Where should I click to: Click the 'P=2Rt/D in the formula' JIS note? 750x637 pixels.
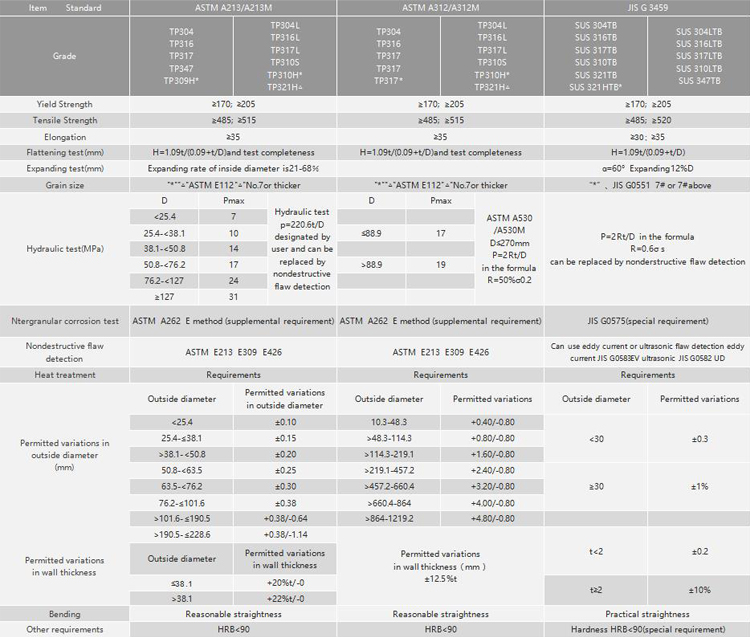647,249
